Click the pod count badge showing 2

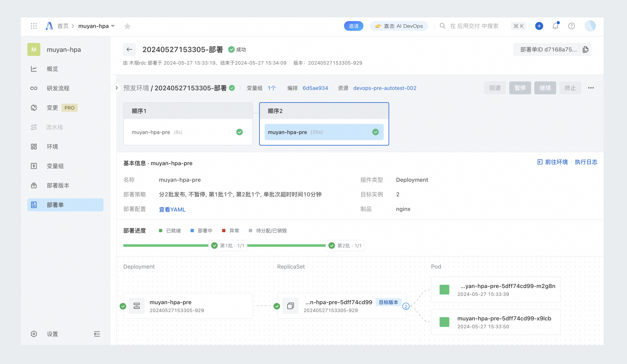pyautogui.click(x=406, y=306)
